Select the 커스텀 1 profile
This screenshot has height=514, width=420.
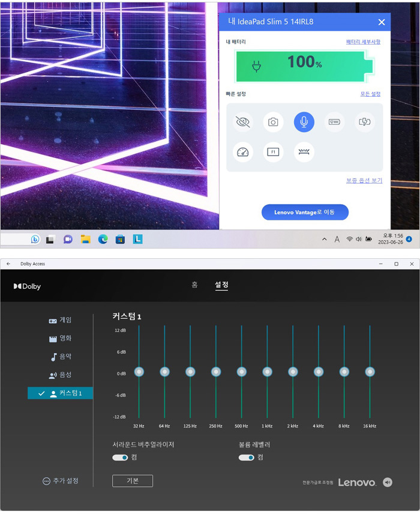click(60, 393)
